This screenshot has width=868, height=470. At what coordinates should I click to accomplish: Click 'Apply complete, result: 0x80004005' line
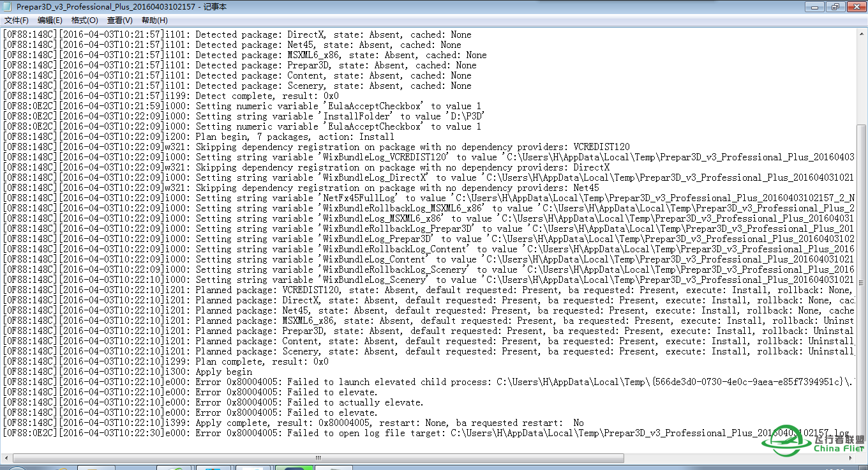tap(294, 423)
